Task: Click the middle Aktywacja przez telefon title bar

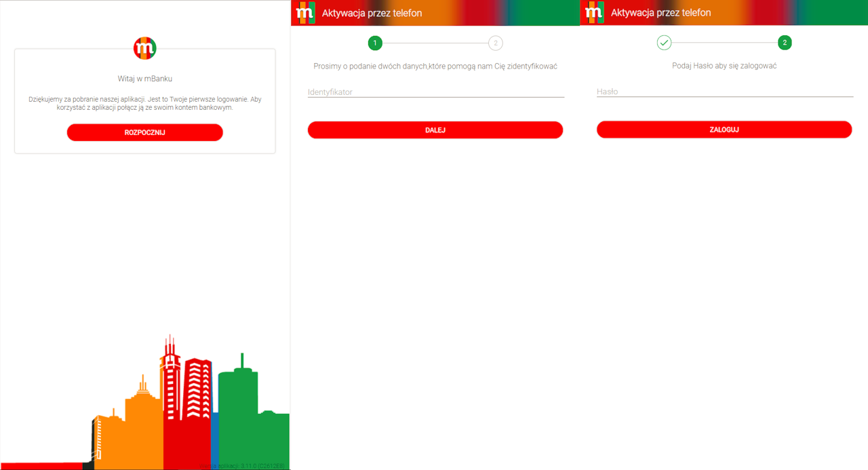Action: (x=373, y=12)
